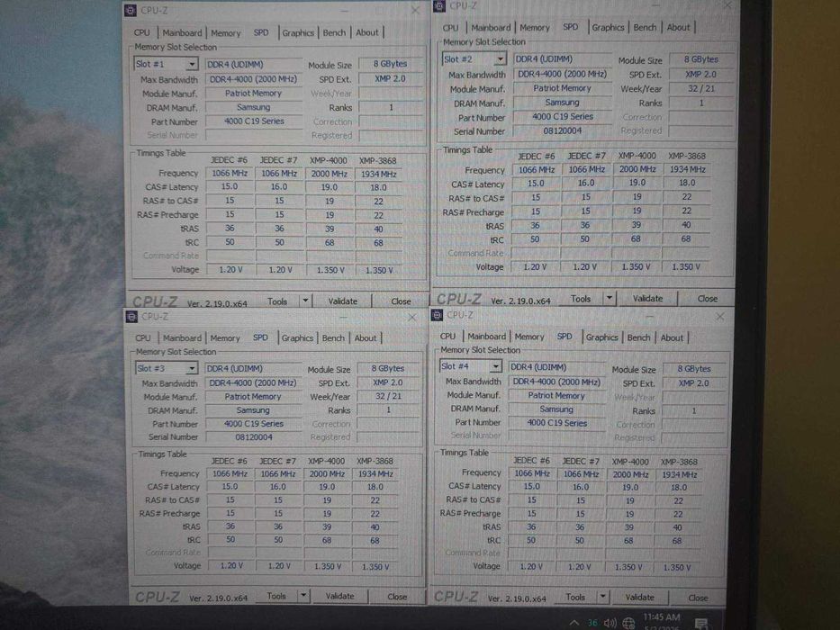Click Serial Number 08120004 in Slot #3 window
Viewport: 840px width, 630px height.
coord(253,437)
